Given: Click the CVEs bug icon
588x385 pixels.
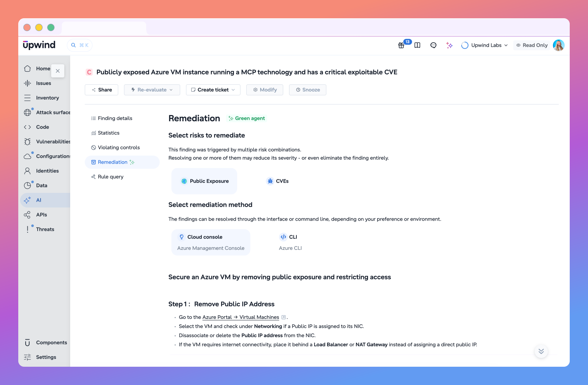Looking at the screenshot, I should (270, 181).
